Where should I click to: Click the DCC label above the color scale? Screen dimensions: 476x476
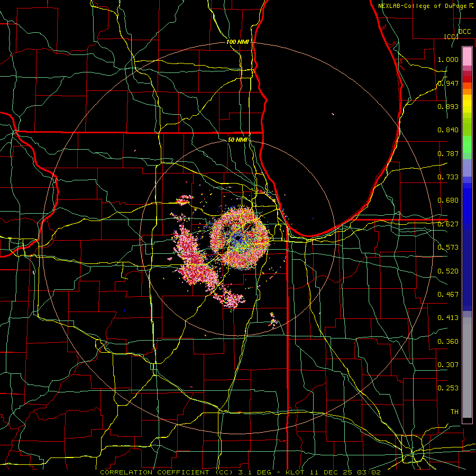464,32
